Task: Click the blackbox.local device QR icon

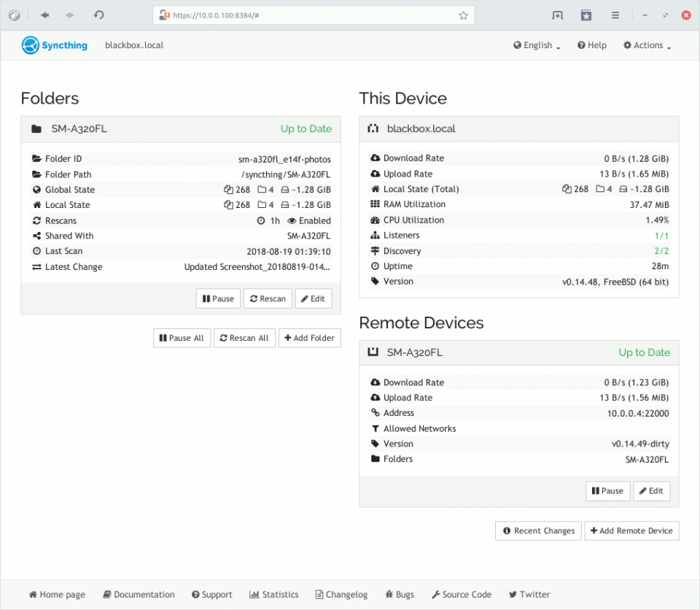Action: 373,128
